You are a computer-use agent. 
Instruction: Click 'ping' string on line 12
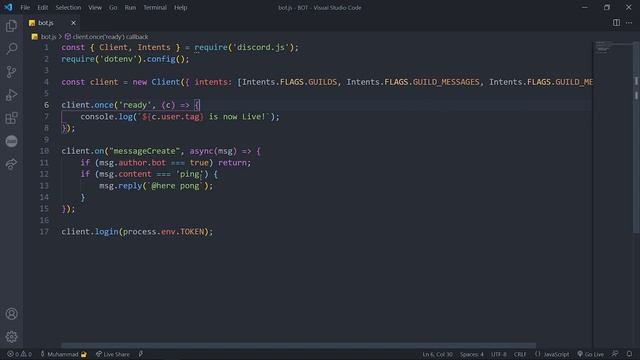pos(190,174)
